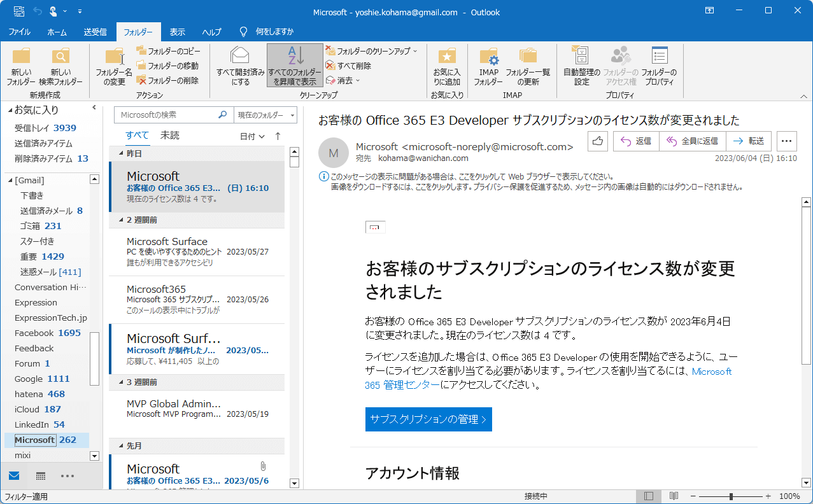The width and height of the screenshot is (813, 504).
Task: Open IMAP Folders (IMAPフォルダー)
Action: tap(488, 67)
